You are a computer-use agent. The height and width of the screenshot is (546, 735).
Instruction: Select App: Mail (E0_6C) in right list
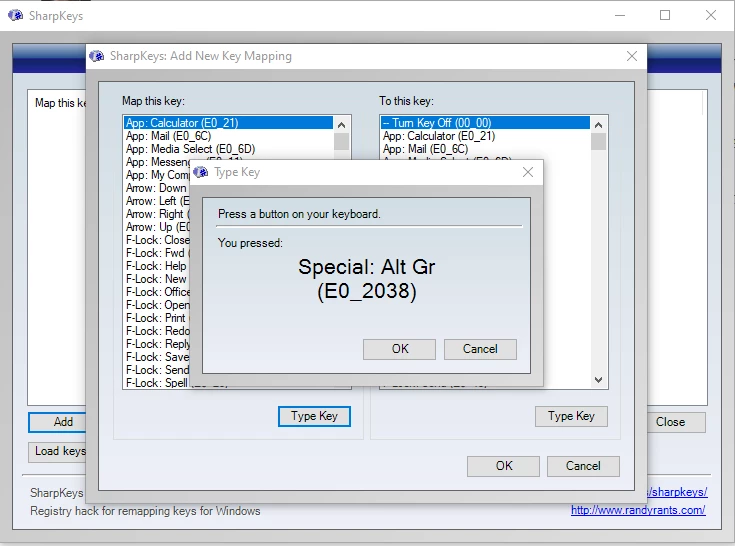pos(485,149)
